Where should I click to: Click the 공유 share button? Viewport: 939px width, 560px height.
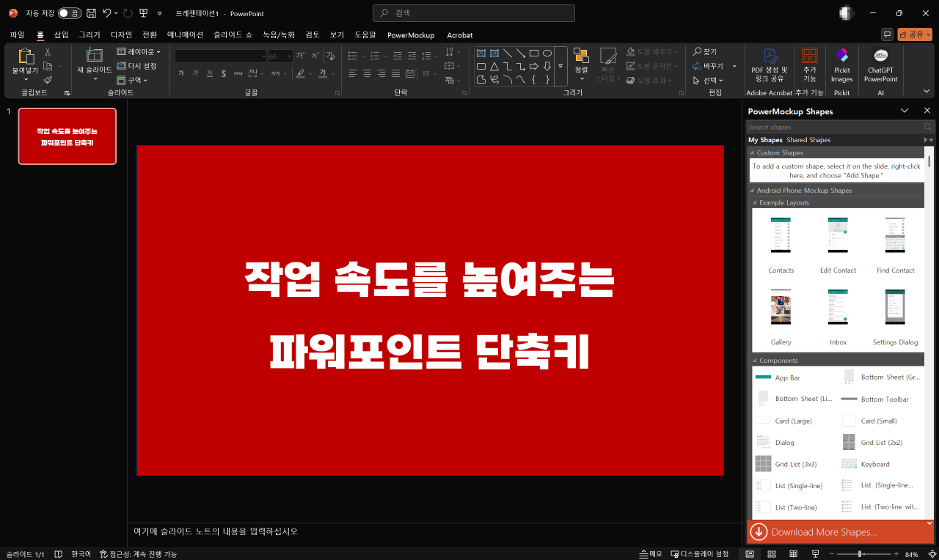pos(914,34)
